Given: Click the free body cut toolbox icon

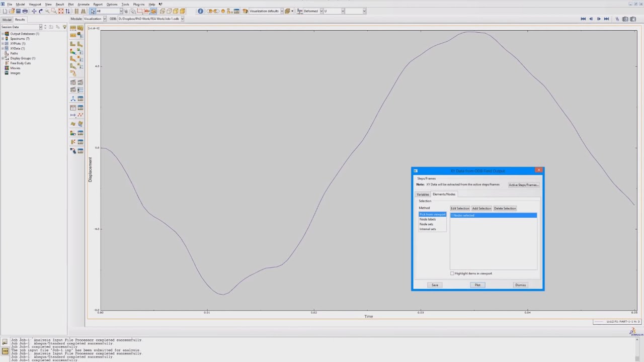Looking at the screenshot, I should (x=73, y=142).
